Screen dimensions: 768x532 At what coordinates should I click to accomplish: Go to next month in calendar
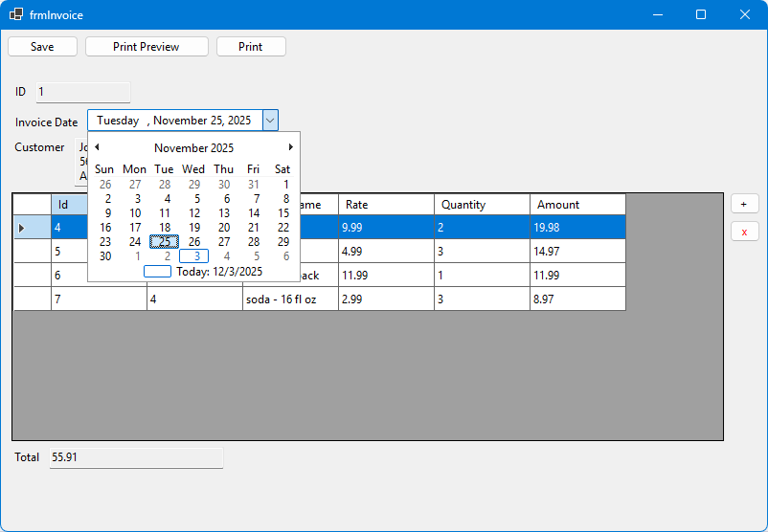coord(291,147)
